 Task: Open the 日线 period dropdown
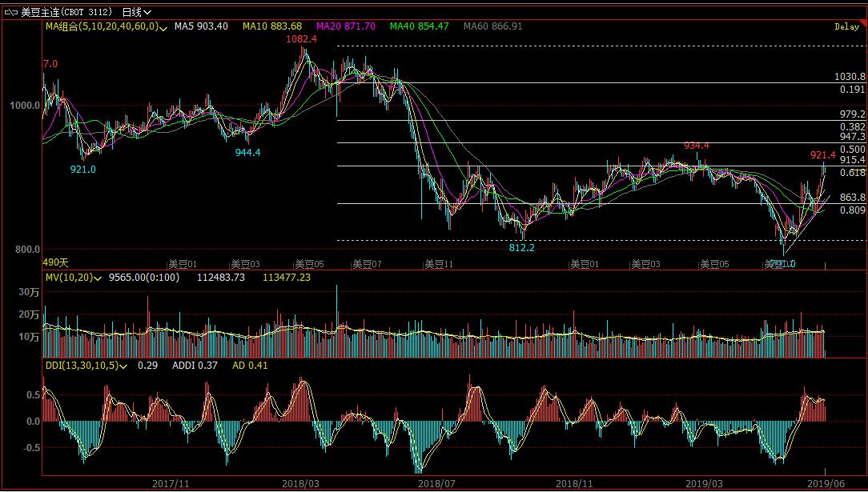136,12
